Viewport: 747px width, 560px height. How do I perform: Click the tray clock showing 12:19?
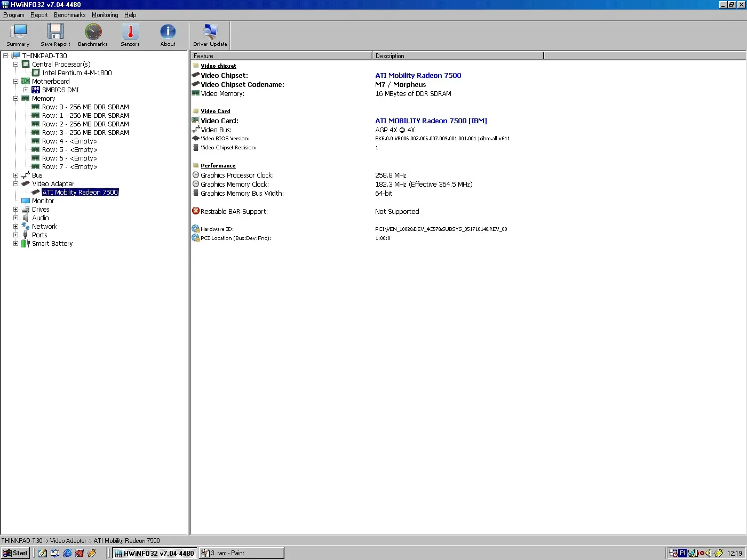click(734, 553)
